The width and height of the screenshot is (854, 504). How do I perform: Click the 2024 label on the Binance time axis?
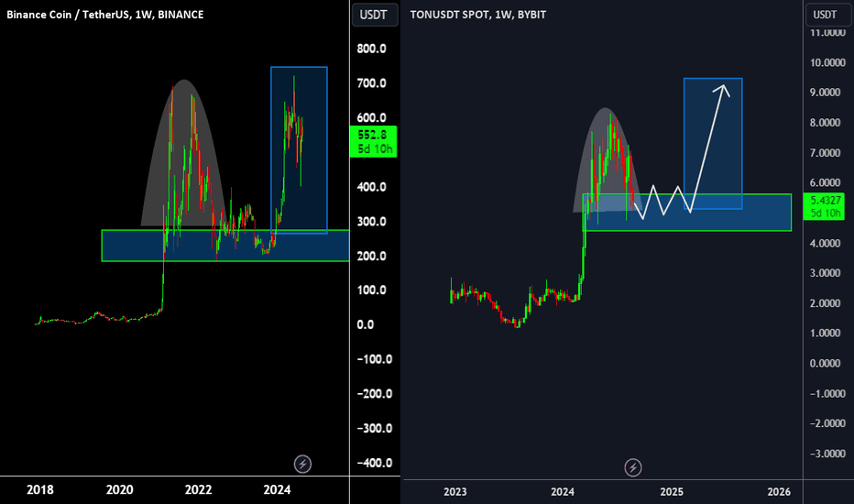coord(278,490)
